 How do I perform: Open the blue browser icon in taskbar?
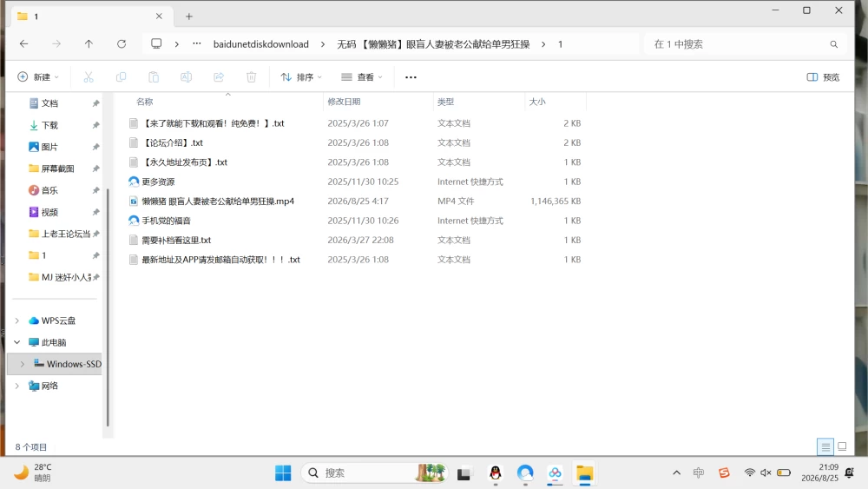click(525, 473)
